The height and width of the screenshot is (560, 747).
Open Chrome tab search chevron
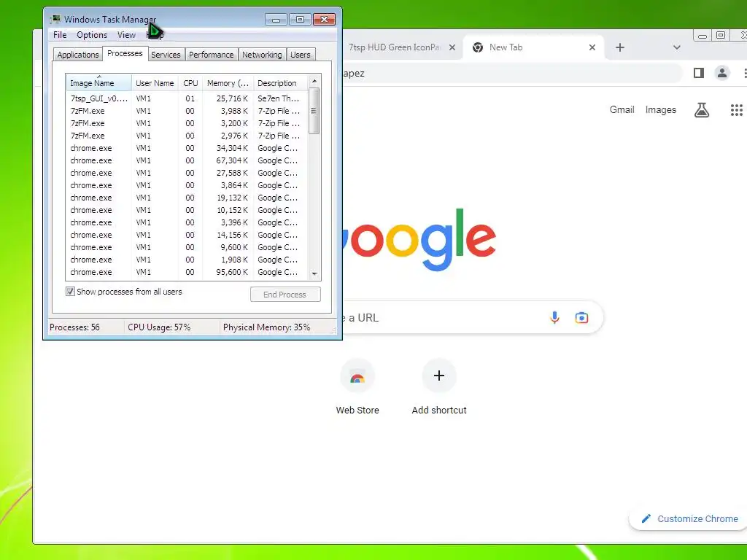[676, 47]
